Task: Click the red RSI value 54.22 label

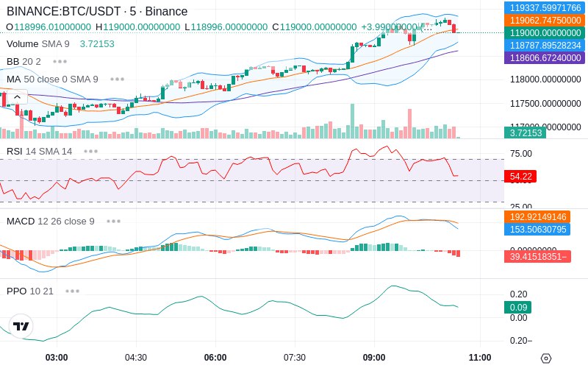Action: tap(520, 176)
